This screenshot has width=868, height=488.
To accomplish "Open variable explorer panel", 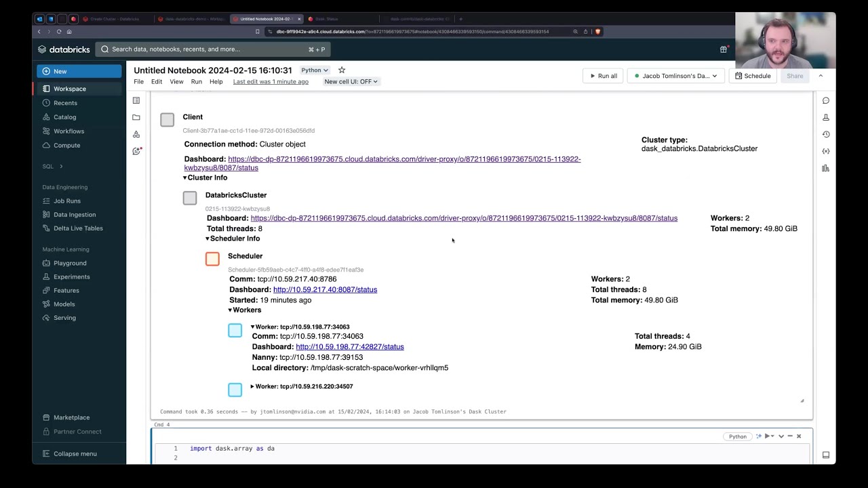I will 826,151.
